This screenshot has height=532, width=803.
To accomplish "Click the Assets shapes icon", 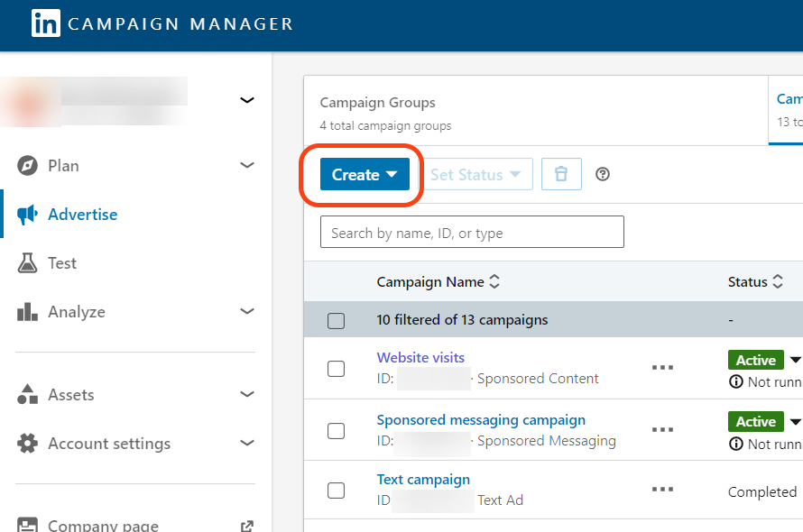I will (x=27, y=394).
